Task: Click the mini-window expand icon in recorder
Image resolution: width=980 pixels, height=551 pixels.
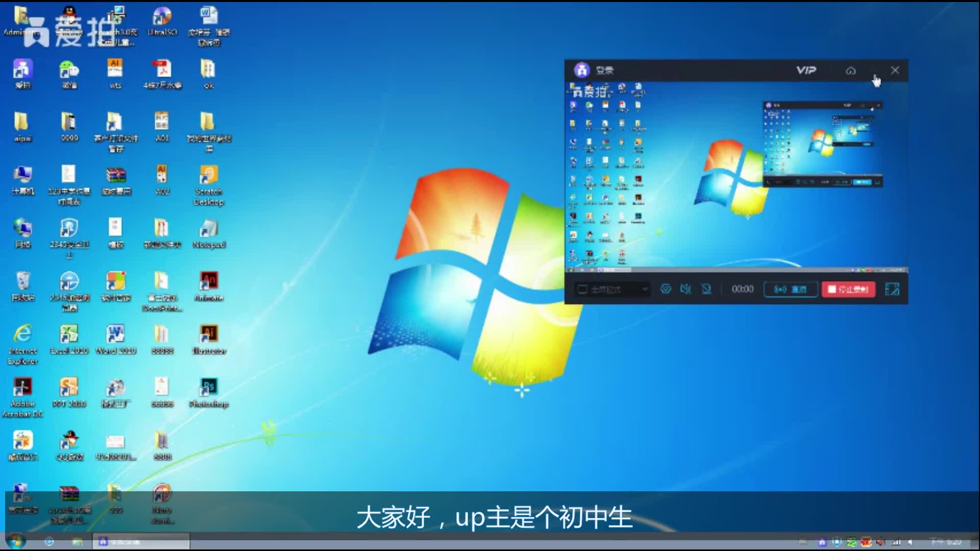Action: [892, 289]
